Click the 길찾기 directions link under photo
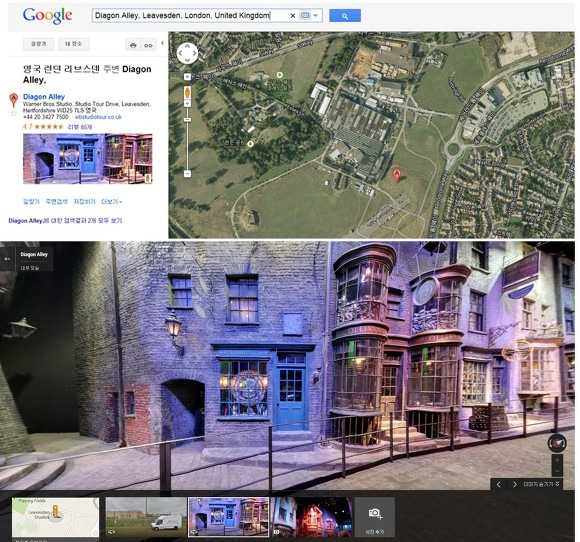This screenshot has height=542, width=580. pos(31,202)
